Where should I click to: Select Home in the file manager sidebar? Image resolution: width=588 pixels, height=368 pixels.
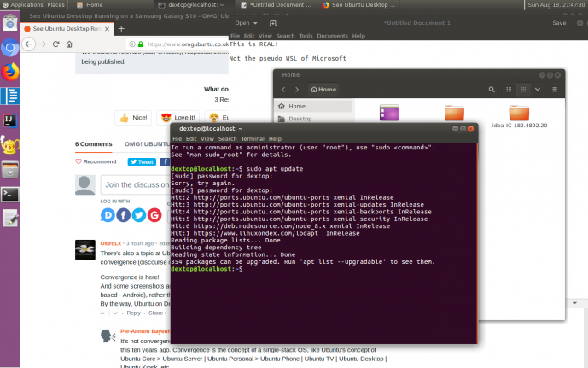coord(313,106)
